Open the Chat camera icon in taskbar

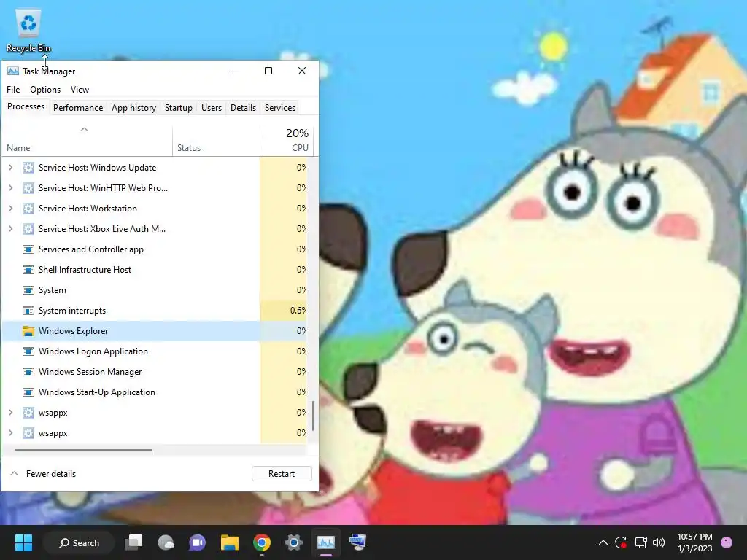(x=197, y=542)
